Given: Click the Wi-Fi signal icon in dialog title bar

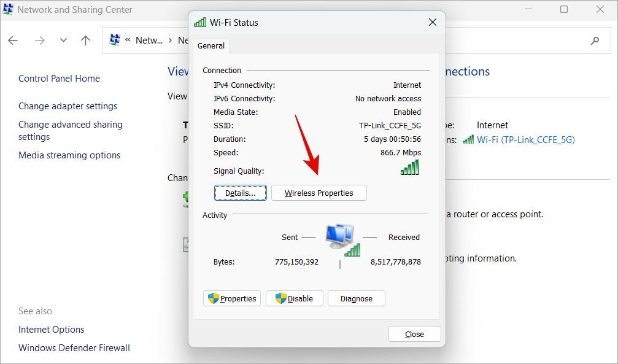Looking at the screenshot, I should tap(200, 23).
